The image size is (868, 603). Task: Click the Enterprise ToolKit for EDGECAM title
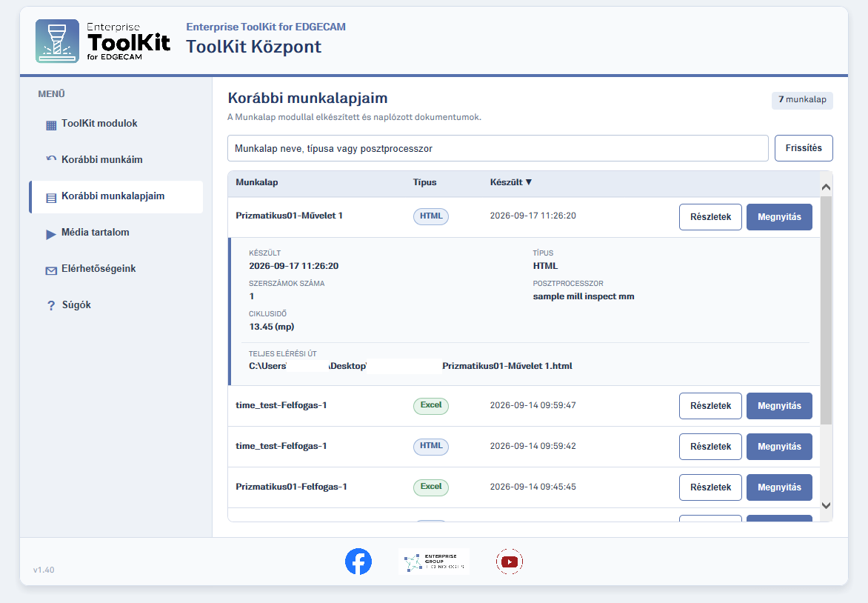click(266, 27)
